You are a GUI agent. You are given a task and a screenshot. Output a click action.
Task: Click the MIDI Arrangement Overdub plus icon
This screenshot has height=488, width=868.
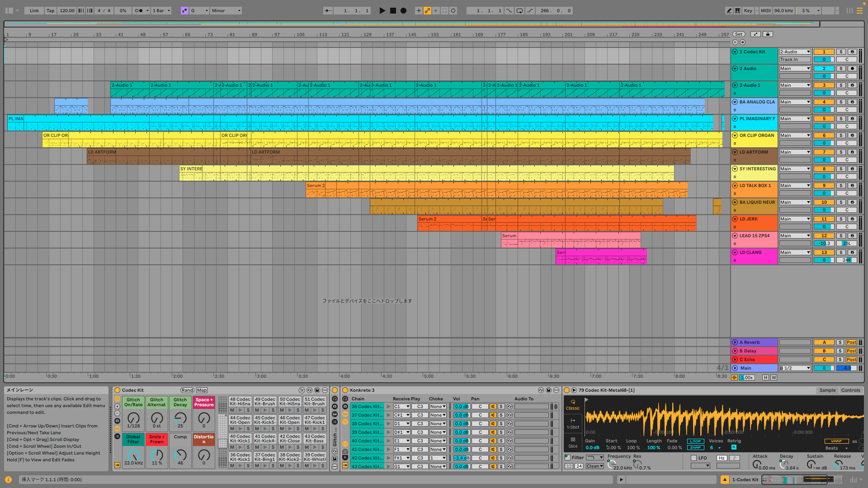coord(419,10)
